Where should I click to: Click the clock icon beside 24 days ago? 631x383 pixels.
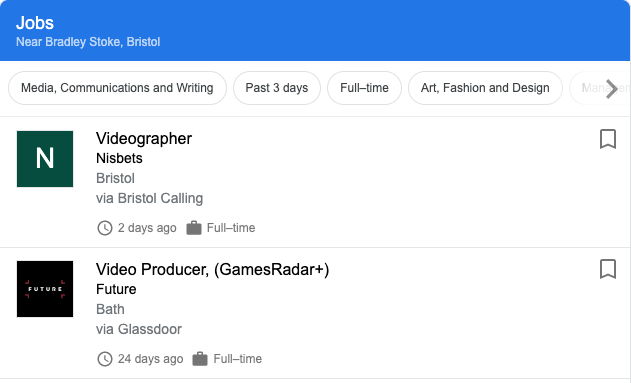click(105, 358)
